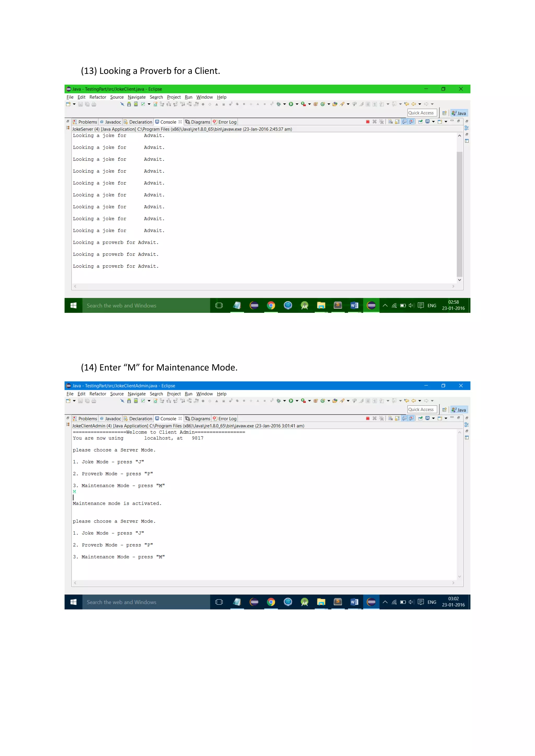Viewport: 535px width, 756px height.
Task: Expand Open Console dropdown in upper window
Action: (x=446, y=122)
